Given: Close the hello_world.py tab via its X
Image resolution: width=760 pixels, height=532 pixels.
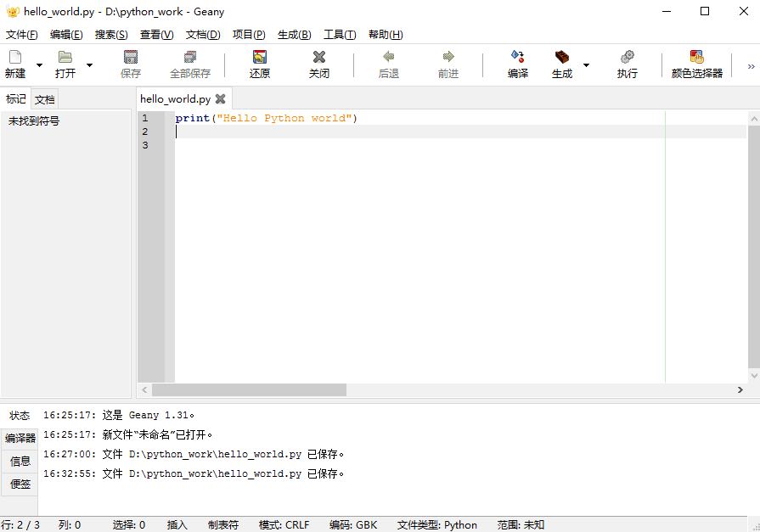Looking at the screenshot, I should [x=221, y=98].
